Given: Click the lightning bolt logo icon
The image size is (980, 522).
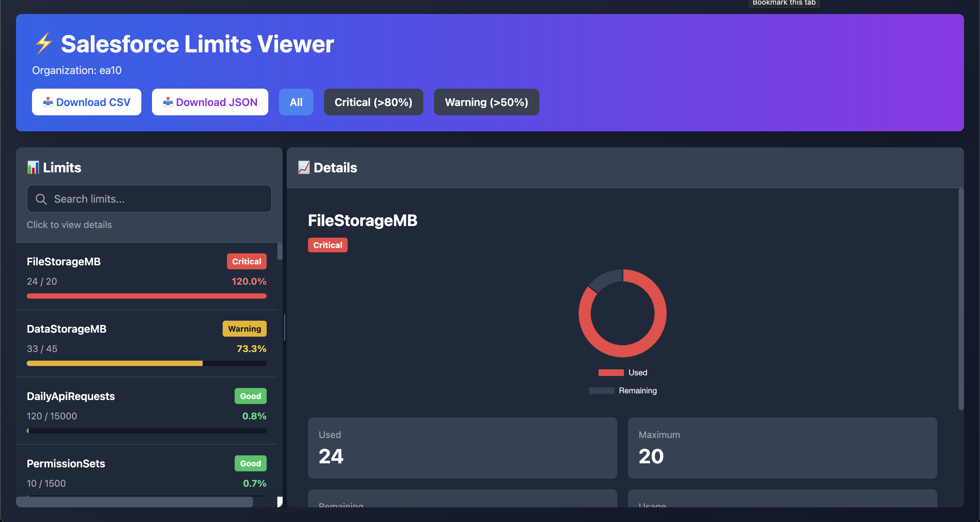Looking at the screenshot, I should click(44, 43).
